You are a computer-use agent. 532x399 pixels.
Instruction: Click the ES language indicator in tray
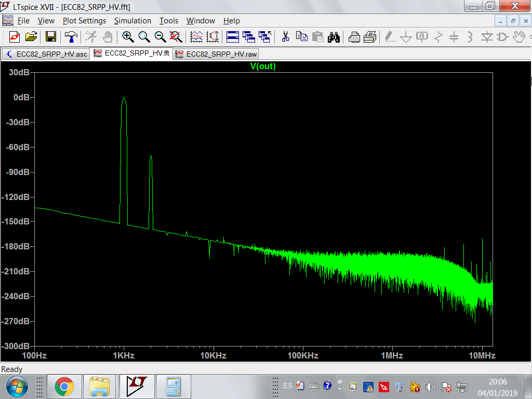[x=287, y=386]
